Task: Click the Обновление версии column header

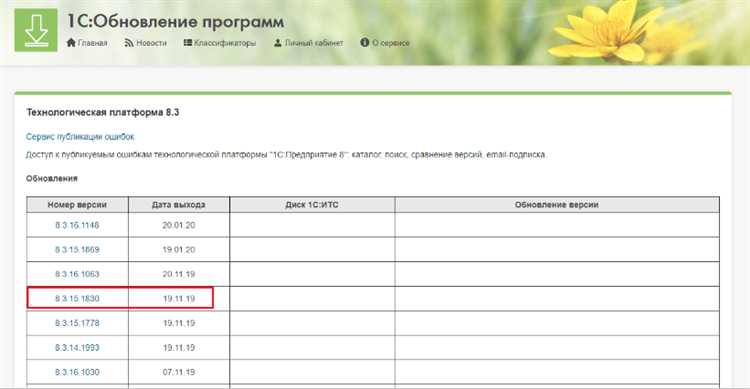Action: pyautogui.click(x=557, y=204)
